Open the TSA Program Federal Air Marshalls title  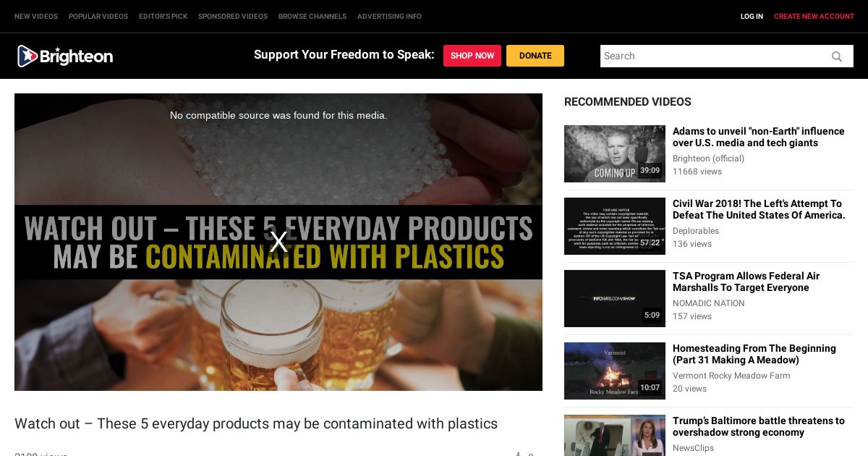pyautogui.click(x=746, y=282)
